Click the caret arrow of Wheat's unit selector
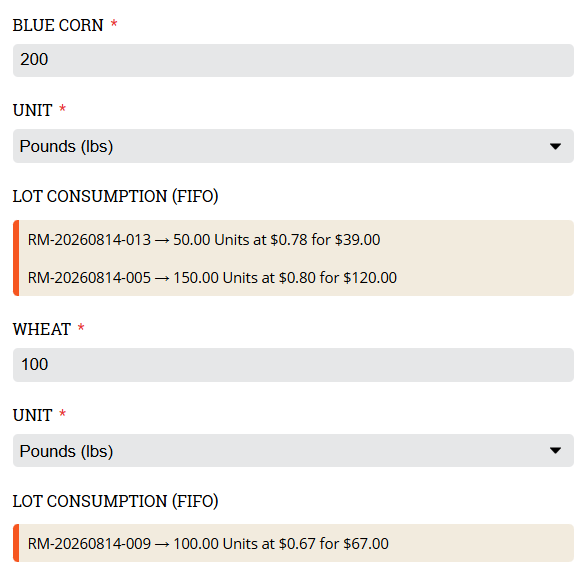Image resolution: width=585 pixels, height=577 pixels. [x=555, y=451]
